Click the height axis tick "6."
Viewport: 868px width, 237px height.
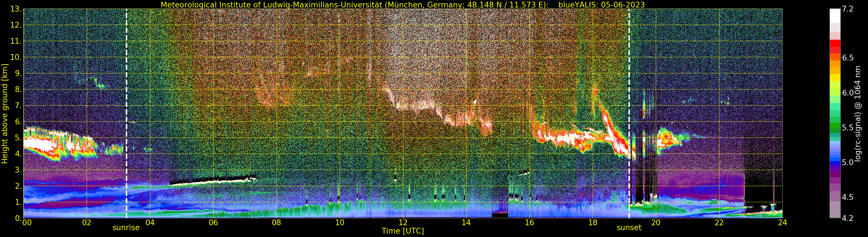coord(18,122)
